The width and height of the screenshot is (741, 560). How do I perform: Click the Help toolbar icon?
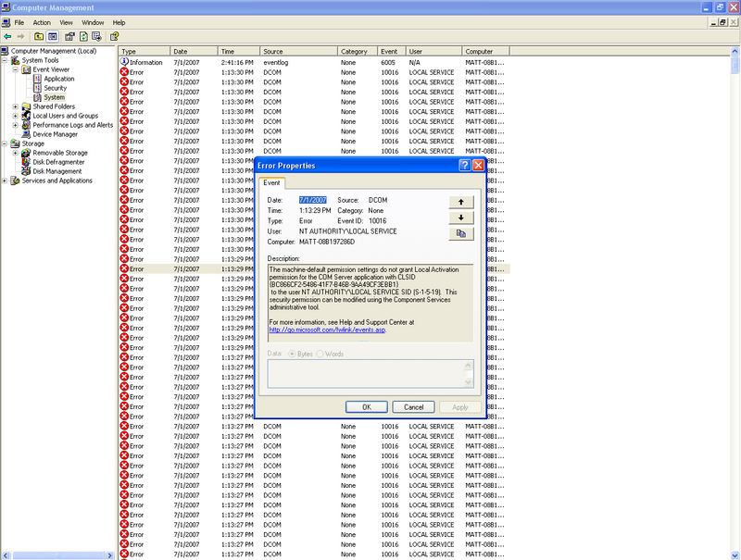click(115, 36)
